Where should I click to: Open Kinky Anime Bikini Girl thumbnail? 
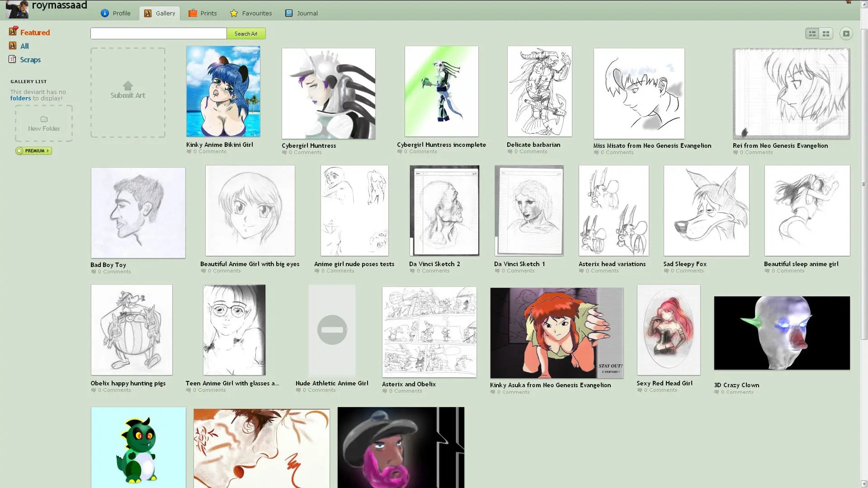[223, 91]
